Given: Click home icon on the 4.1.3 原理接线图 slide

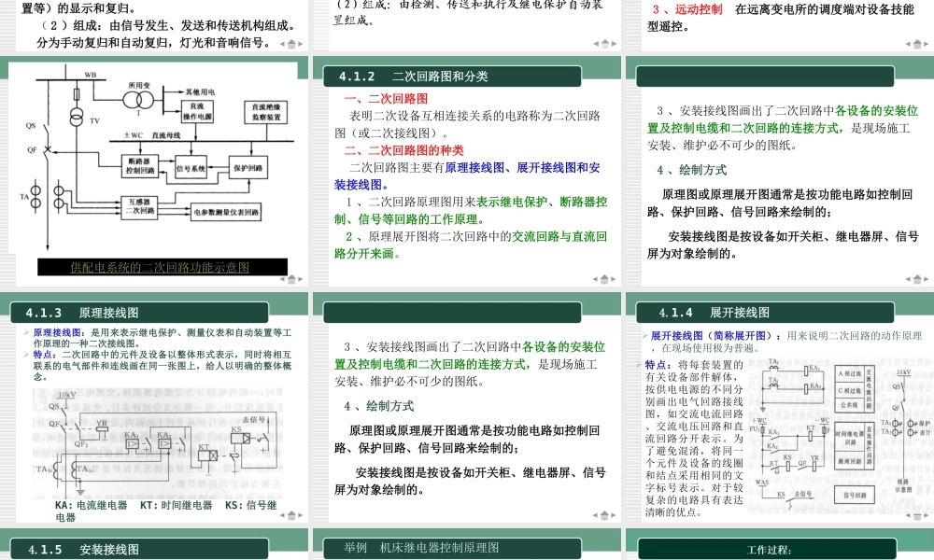Looking at the screenshot, I should tap(291, 515).
